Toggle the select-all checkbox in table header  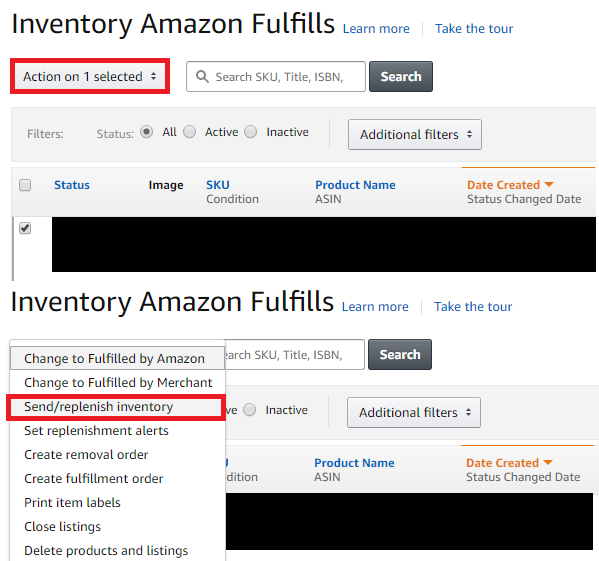click(x=25, y=185)
